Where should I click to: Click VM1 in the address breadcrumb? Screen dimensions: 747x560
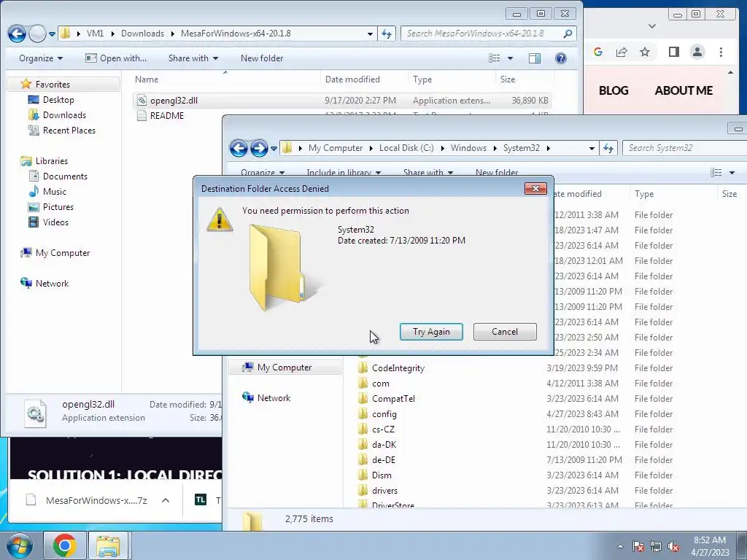pyautogui.click(x=95, y=34)
